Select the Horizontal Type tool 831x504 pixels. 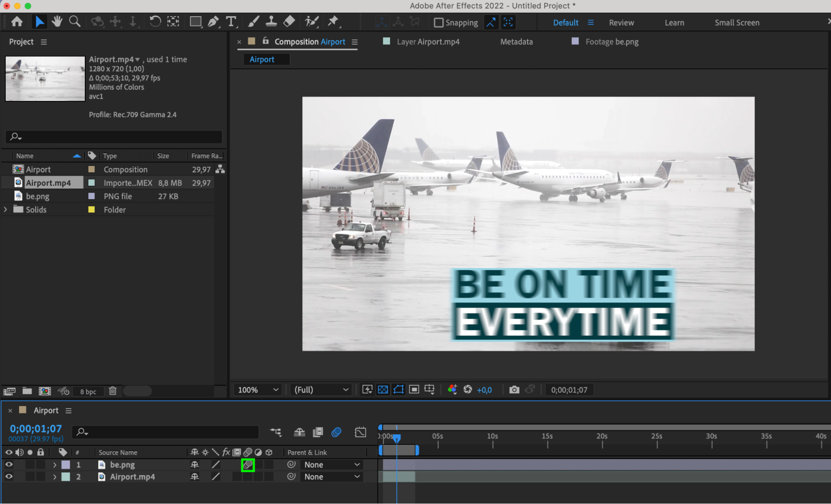(x=231, y=22)
